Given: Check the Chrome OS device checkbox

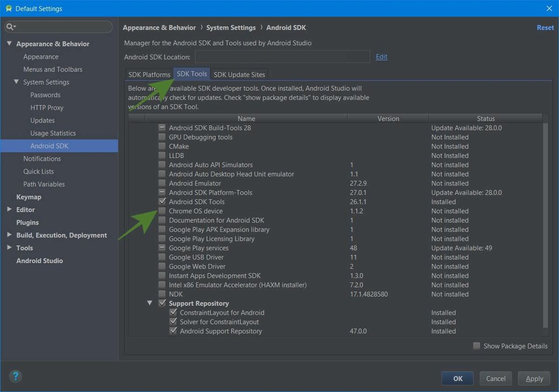Looking at the screenshot, I should click(162, 211).
